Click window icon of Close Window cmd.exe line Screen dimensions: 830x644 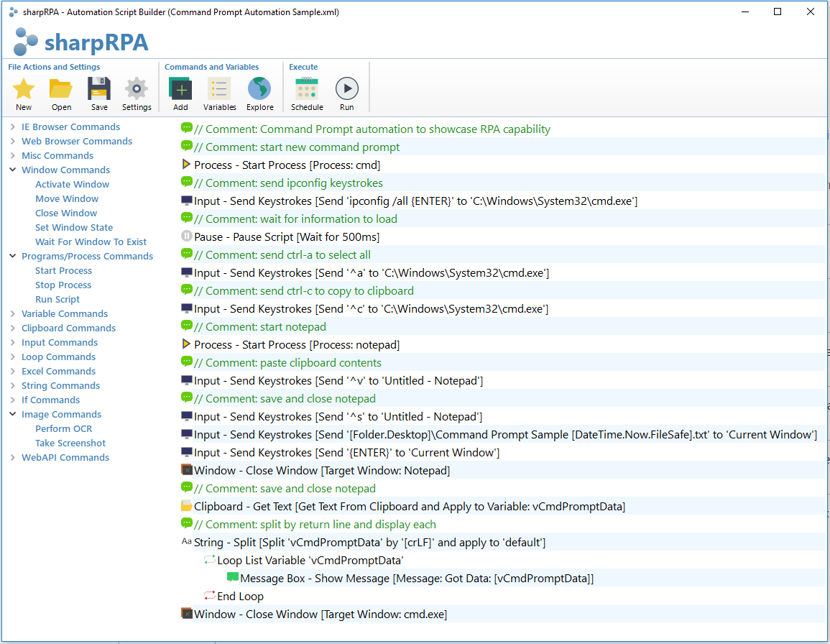[x=186, y=613]
